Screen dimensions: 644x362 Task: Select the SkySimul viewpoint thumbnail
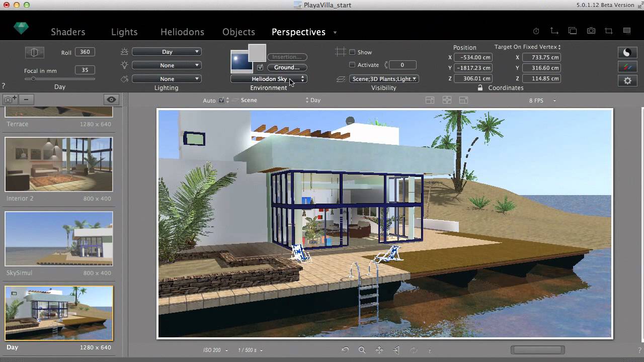tap(59, 239)
